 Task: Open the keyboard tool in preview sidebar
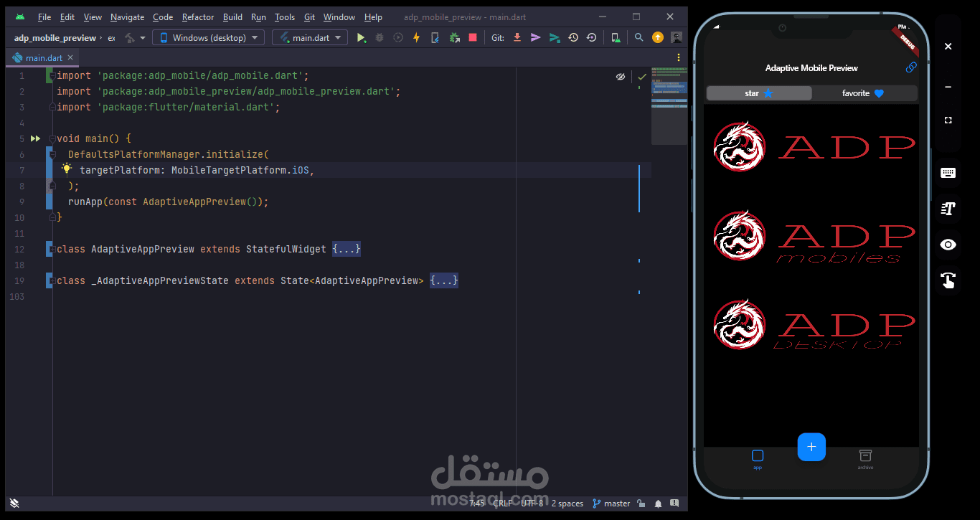coord(948,173)
